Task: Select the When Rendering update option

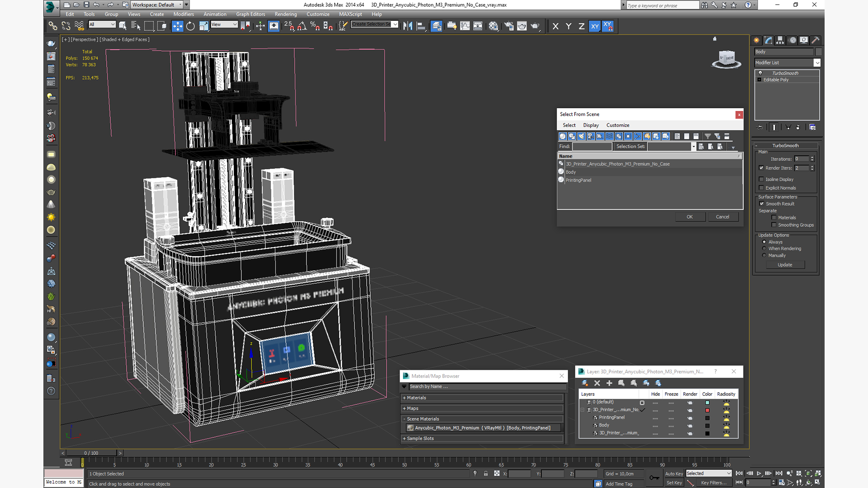Action: click(x=764, y=249)
